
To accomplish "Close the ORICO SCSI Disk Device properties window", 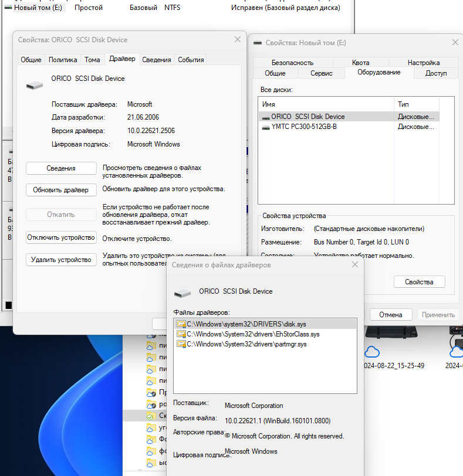I will click(238, 39).
